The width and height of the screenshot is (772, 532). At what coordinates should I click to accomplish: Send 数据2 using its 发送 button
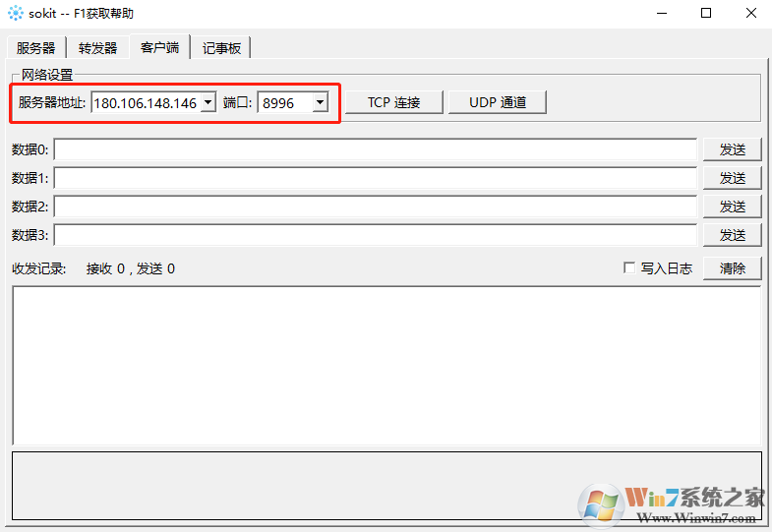tap(732, 207)
